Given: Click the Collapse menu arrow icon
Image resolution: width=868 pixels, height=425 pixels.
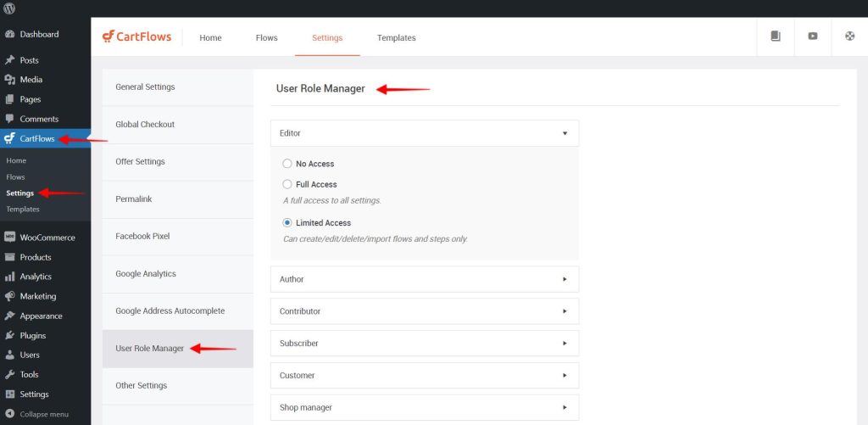Looking at the screenshot, I should 9,414.
